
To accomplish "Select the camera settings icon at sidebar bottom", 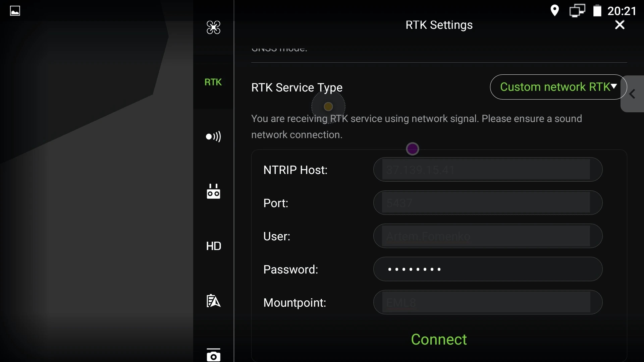I will click(x=213, y=355).
